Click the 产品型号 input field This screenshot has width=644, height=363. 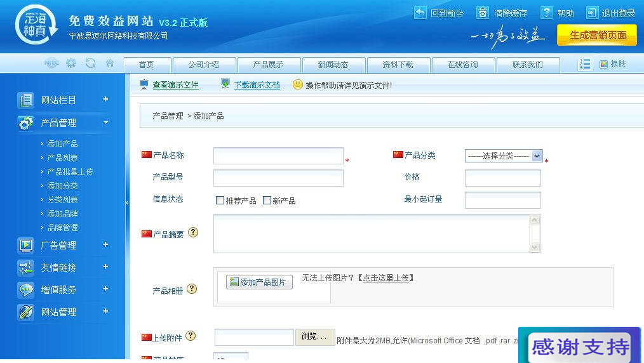[x=278, y=178]
